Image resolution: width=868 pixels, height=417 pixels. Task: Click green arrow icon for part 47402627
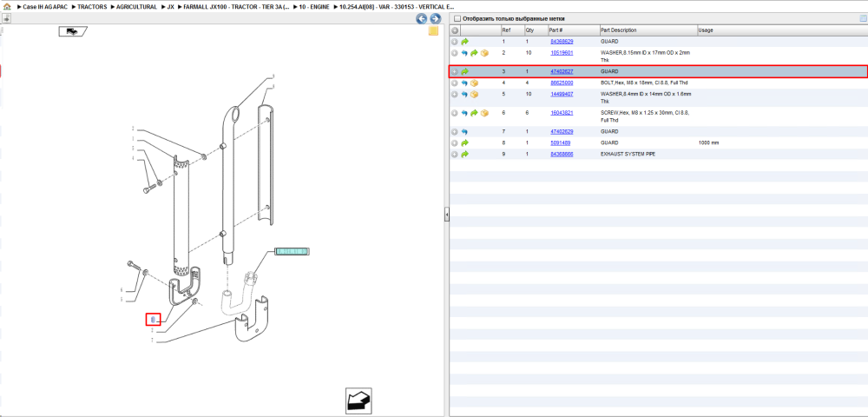click(x=465, y=71)
